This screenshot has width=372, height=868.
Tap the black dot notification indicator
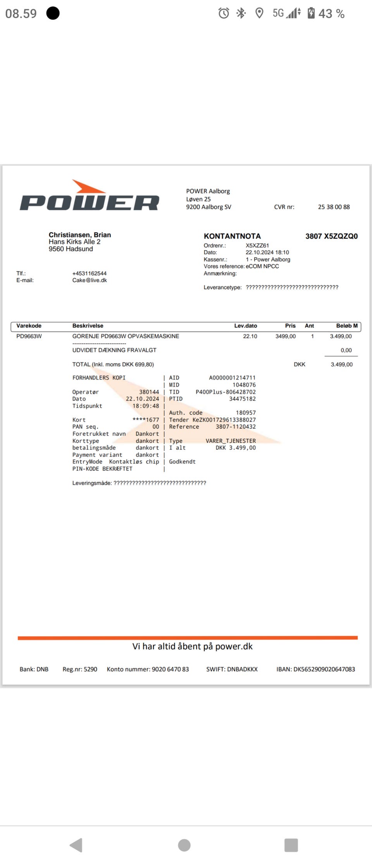[53, 13]
